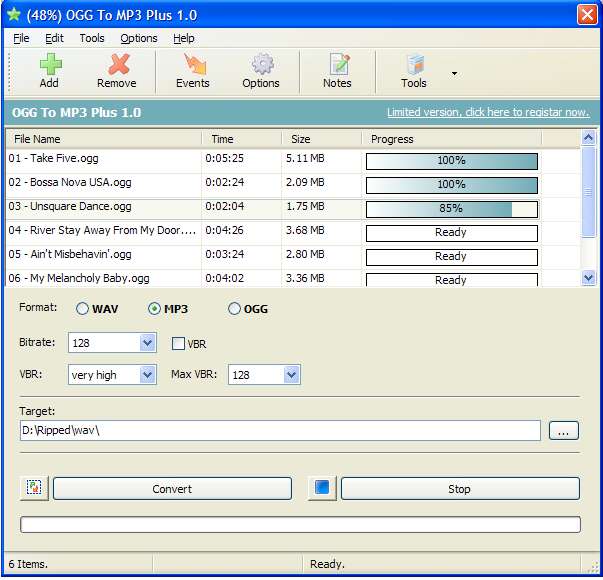Select the row 01 - Take Five.ogg

(x=293, y=161)
